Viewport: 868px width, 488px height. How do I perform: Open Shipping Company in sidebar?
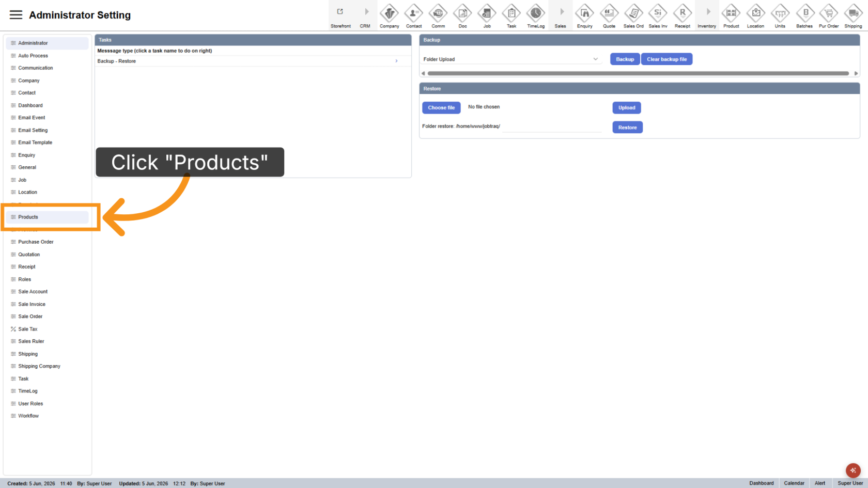click(47, 366)
